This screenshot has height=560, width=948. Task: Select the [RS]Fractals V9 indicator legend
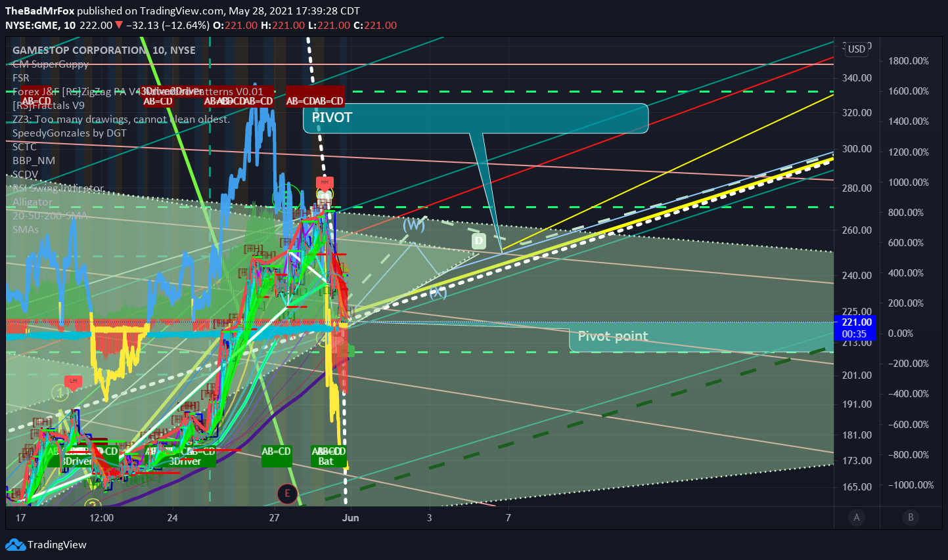click(49, 105)
